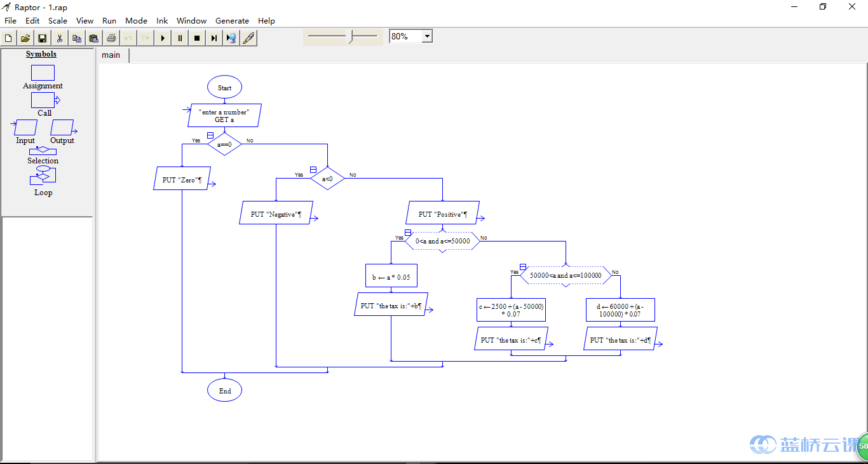This screenshot has height=464, width=868.
Task: Run the flowchart with the Play button
Action: 163,38
